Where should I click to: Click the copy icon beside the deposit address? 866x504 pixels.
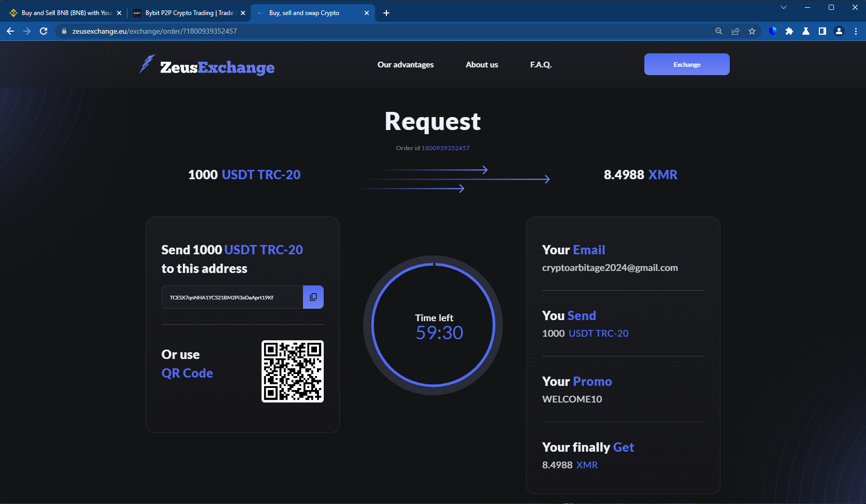pyautogui.click(x=313, y=297)
